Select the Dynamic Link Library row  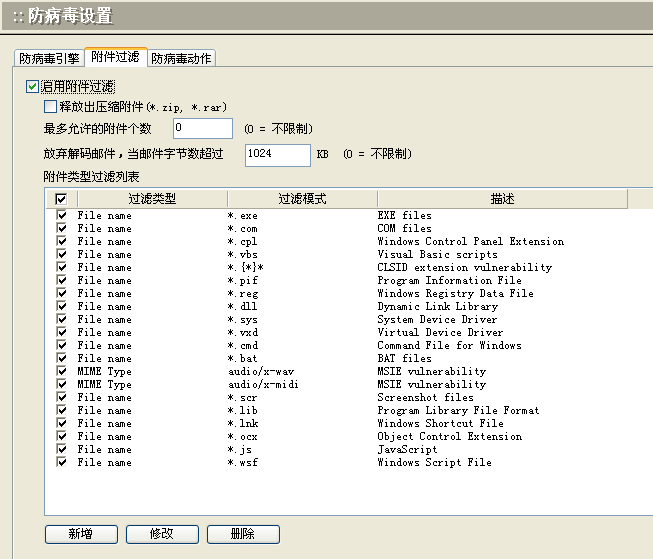(x=437, y=306)
